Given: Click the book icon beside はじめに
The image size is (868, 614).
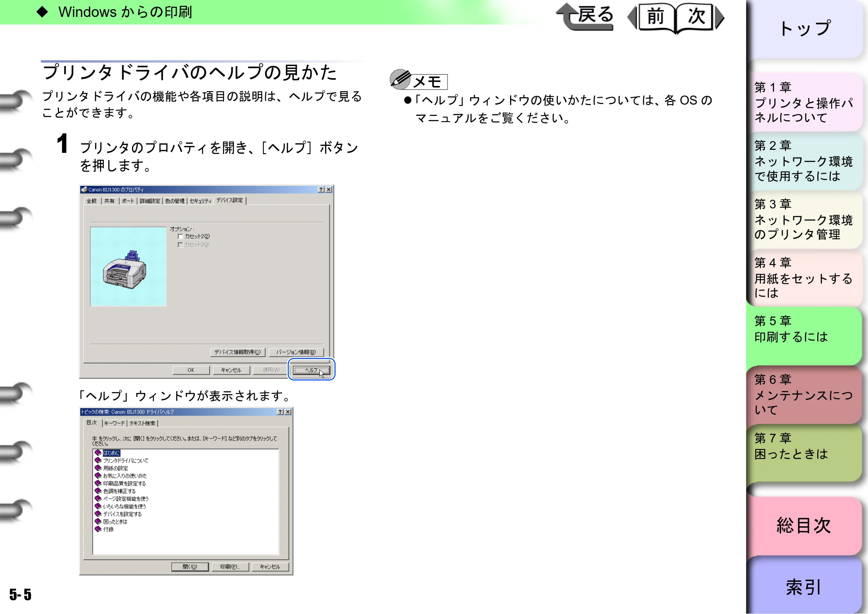Looking at the screenshot, I should coord(98,453).
